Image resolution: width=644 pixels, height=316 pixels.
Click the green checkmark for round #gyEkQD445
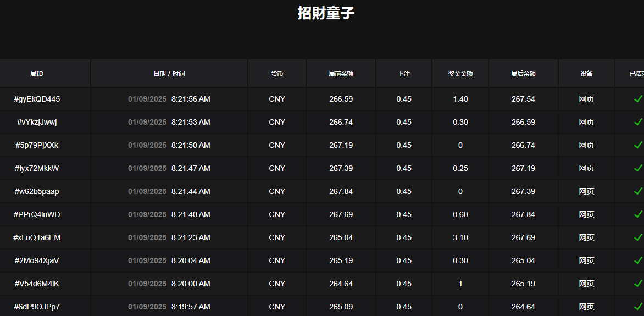point(638,99)
